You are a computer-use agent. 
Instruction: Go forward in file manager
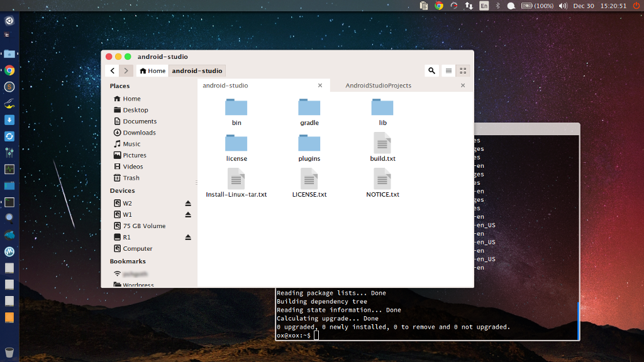[126, 70]
